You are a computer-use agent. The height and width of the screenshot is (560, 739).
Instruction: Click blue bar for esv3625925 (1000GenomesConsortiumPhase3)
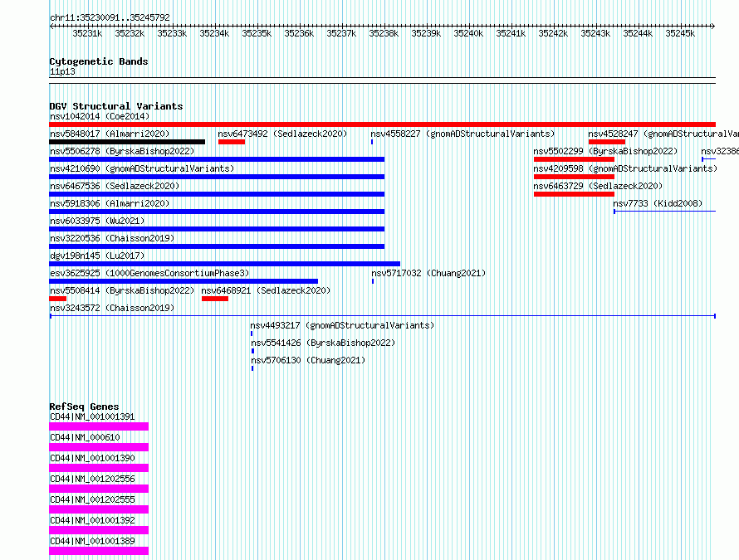click(x=184, y=281)
